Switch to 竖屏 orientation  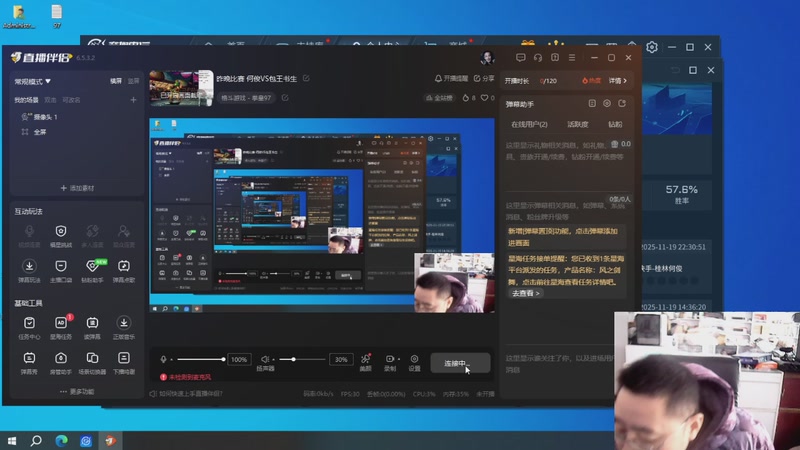pos(133,81)
